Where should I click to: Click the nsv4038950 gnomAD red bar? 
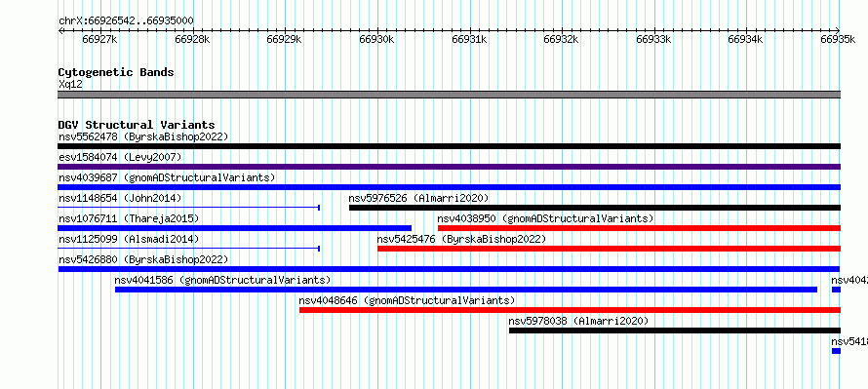click(x=640, y=228)
